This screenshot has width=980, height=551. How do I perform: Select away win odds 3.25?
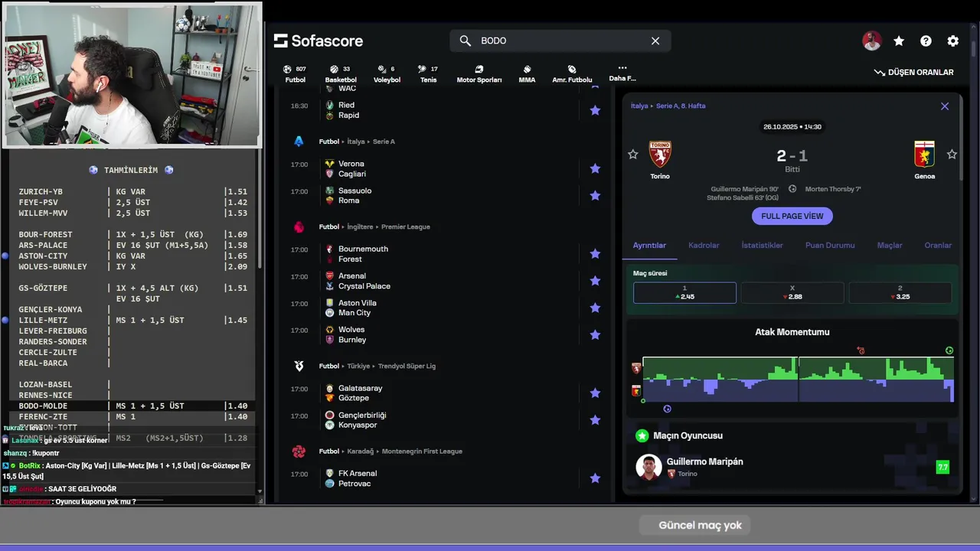pos(900,293)
